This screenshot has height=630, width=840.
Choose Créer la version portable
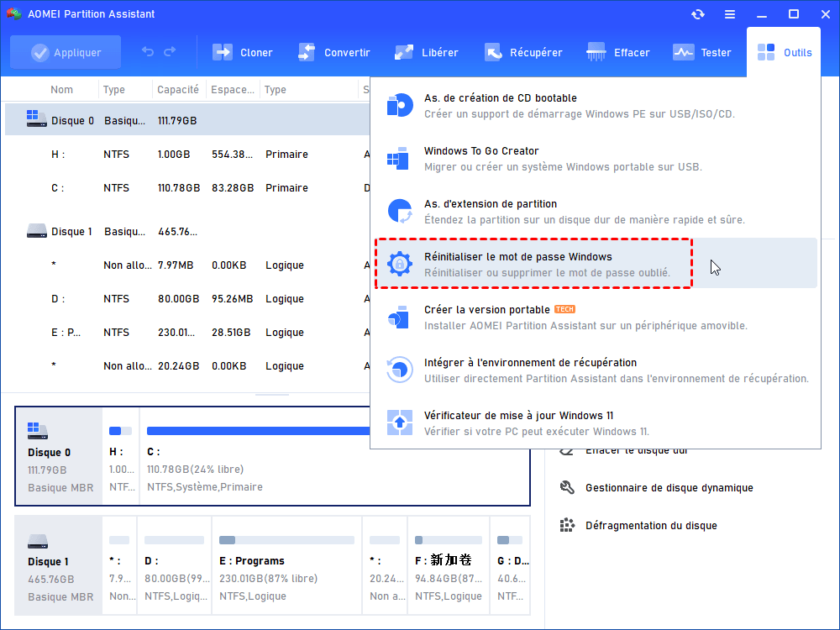(596, 318)
